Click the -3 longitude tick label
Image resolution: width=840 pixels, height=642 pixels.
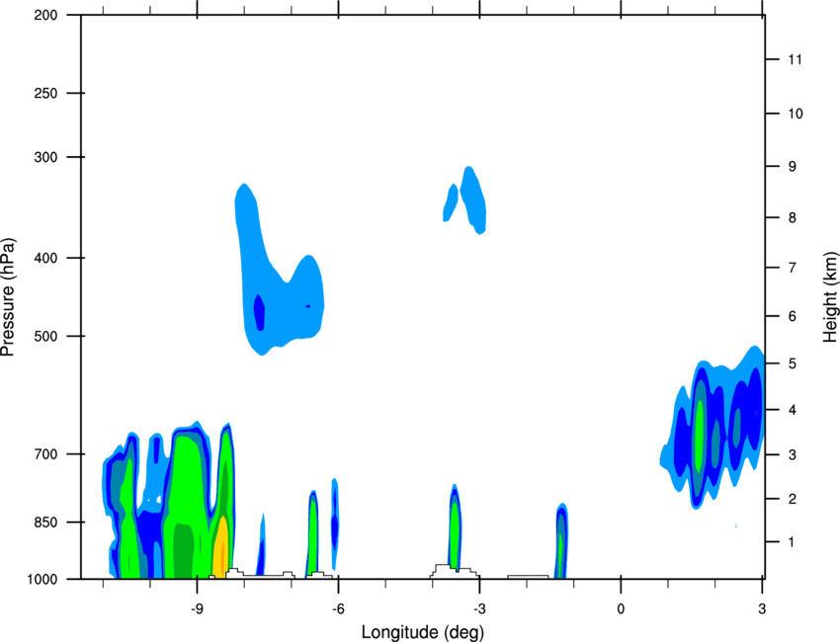point(479,609)
